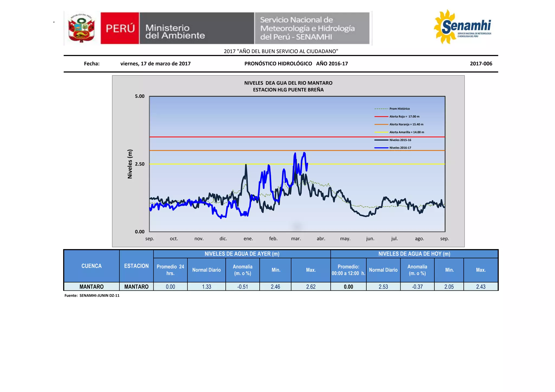Click the Alerta Roja legend entry
This screenshot has height=392, width=555.
coord(404,116)
